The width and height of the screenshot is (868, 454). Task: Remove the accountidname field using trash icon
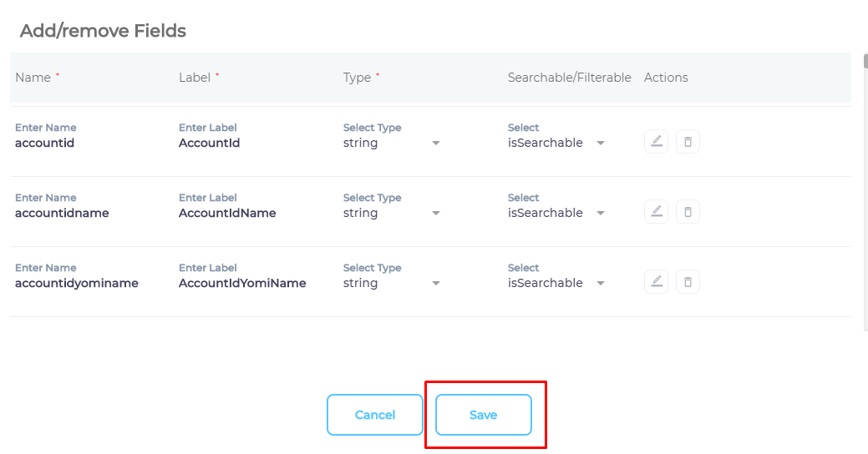click(688, 212)
